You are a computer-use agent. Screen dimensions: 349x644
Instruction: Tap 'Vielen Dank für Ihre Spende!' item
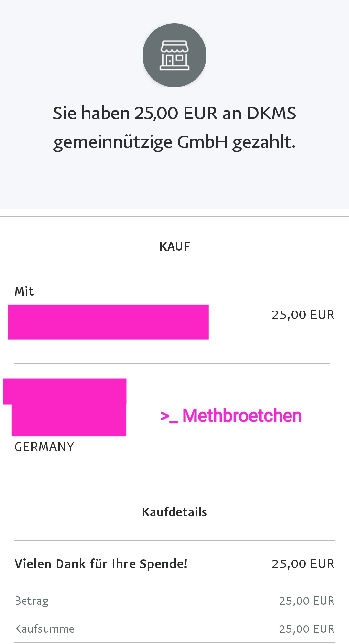click(101, 564)
